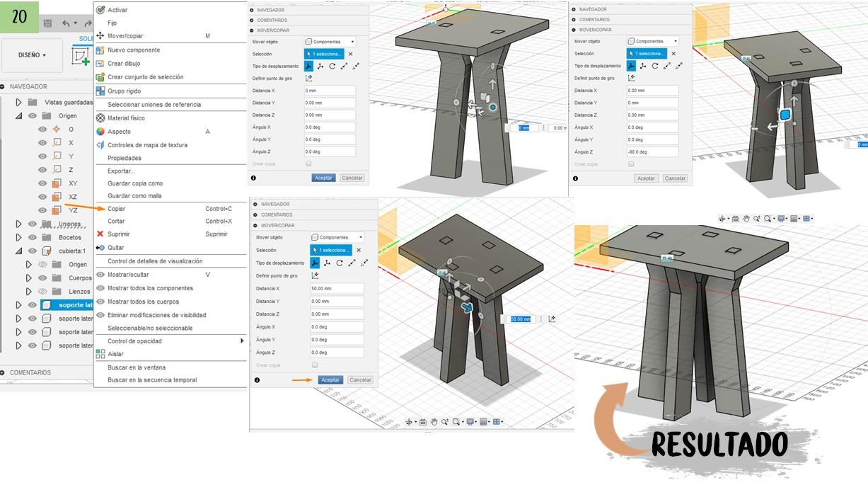
Task: Toggle visibility eye of YZ plane
Action: point(42,210)
